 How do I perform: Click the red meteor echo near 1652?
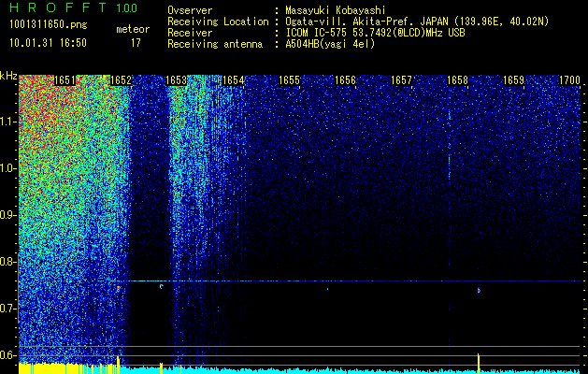coord(118,289)
